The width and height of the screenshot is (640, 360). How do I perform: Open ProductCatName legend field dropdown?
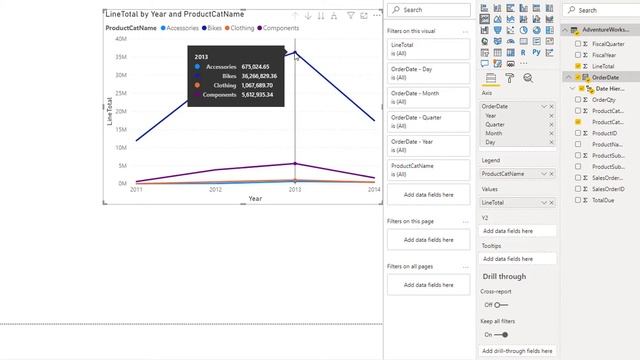point(544,174)
